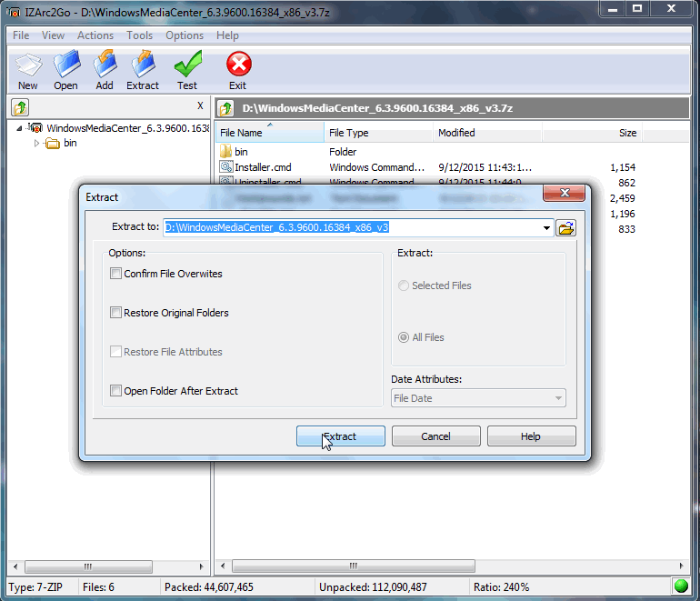Click the left pane scrollbar left arrow

click(x=15, y=566)
